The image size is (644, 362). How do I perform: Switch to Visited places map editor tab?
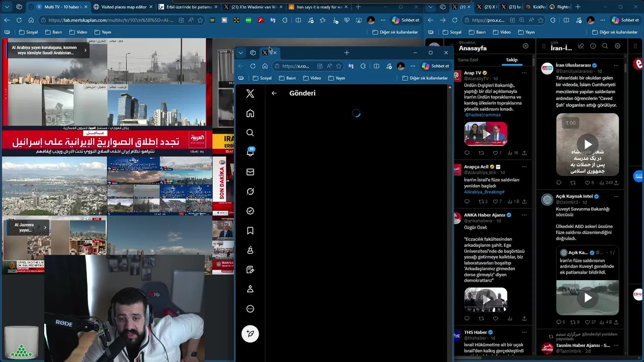coord(123,7)
